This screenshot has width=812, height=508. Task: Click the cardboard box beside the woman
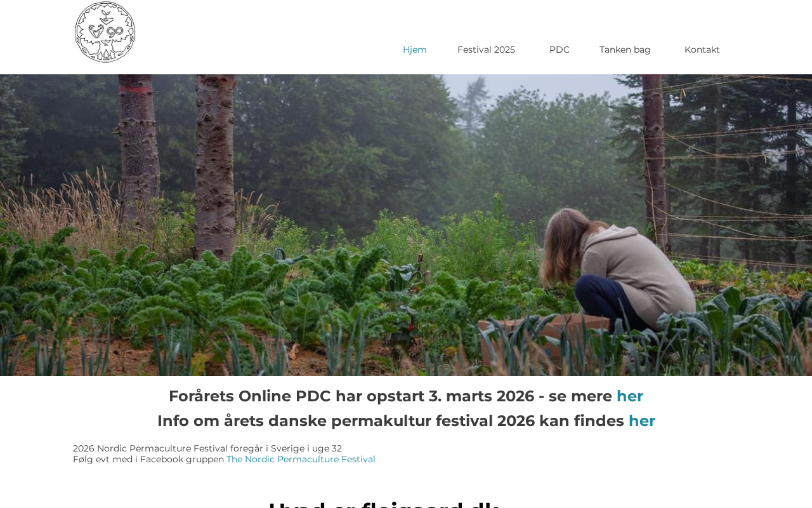point(542,340)
